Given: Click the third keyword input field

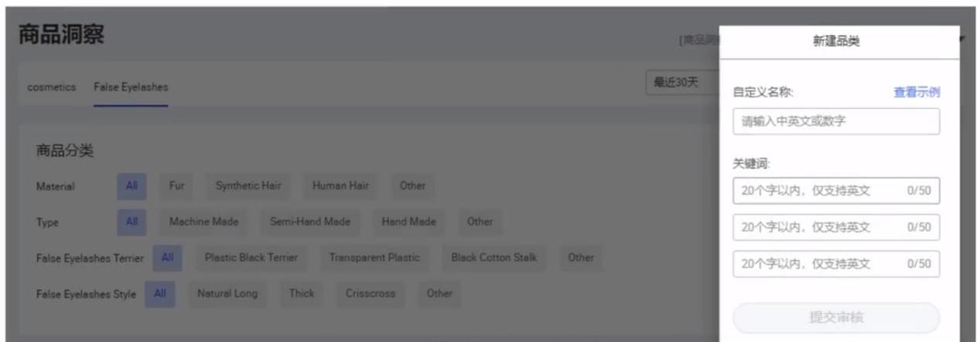Looking at the screenshot, I should pos(836,264).
